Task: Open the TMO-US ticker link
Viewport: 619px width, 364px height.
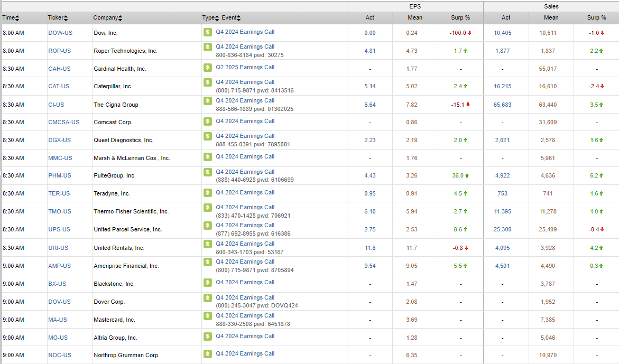Action: click(60, 212)
